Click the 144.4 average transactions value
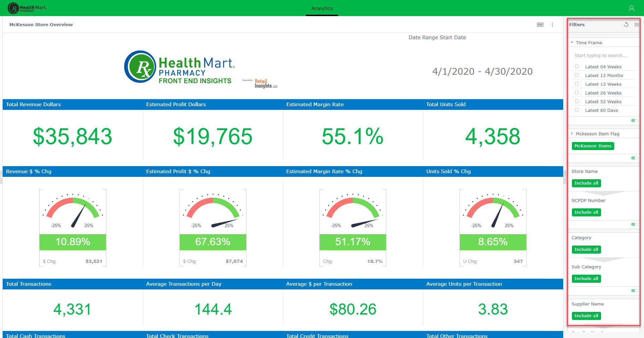This screenshot has width=644, height=338. tap(213, 309)
